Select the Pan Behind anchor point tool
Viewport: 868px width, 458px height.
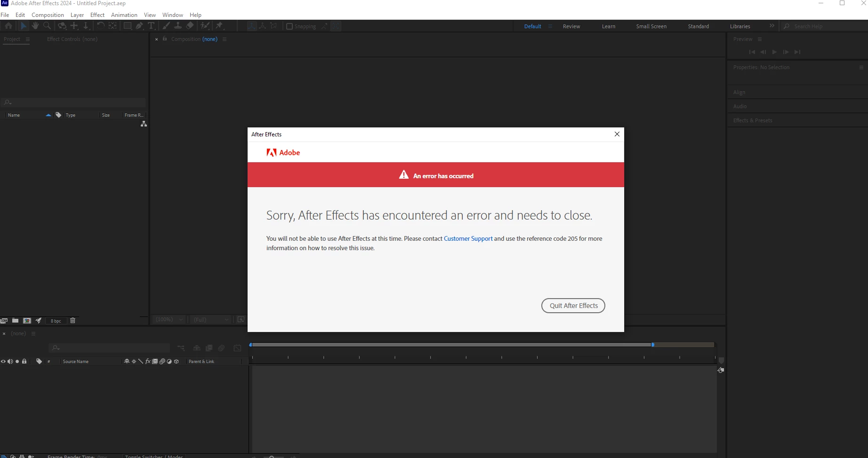113,26
